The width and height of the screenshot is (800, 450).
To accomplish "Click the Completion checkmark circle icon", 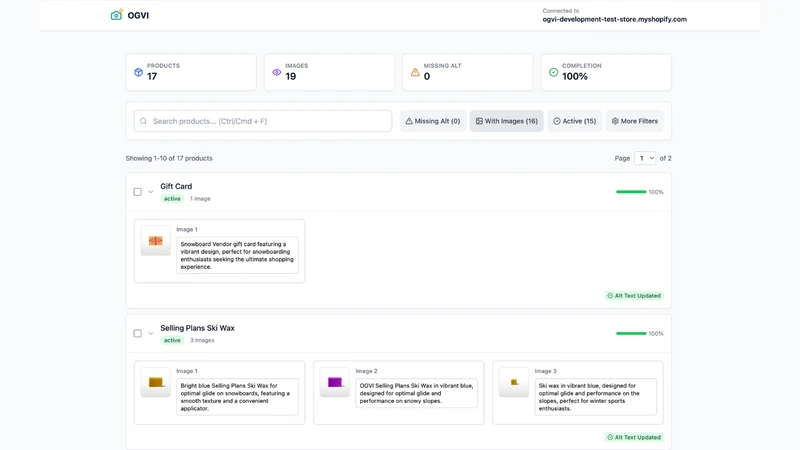I will [554, 72].
